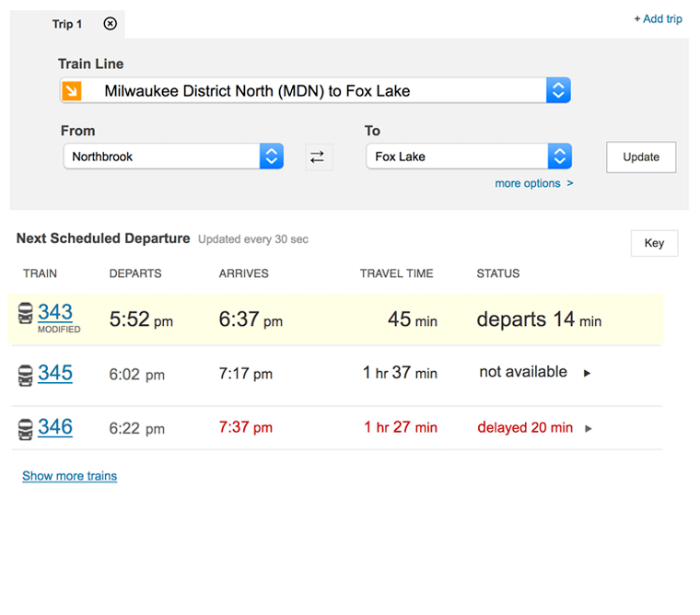700x615 pixels.
Task: Click the 7:17 pm arrival time
Action: click(x=246, y=373)
